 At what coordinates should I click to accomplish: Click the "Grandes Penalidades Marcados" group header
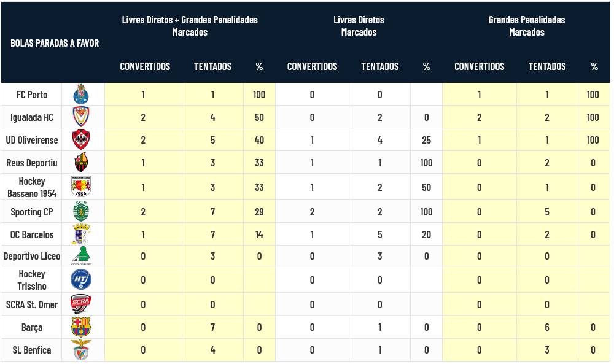pos(526,26)
